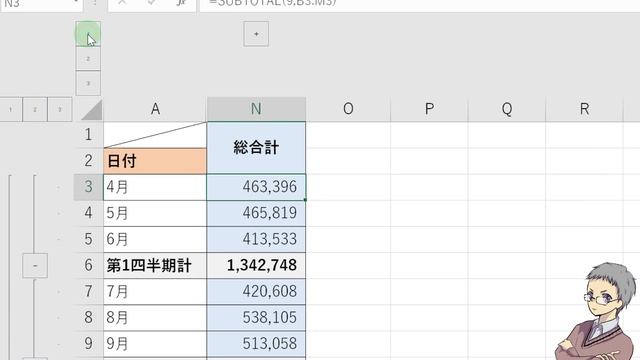
Task: Click row outline level 2 button
Action: (35, 109)
